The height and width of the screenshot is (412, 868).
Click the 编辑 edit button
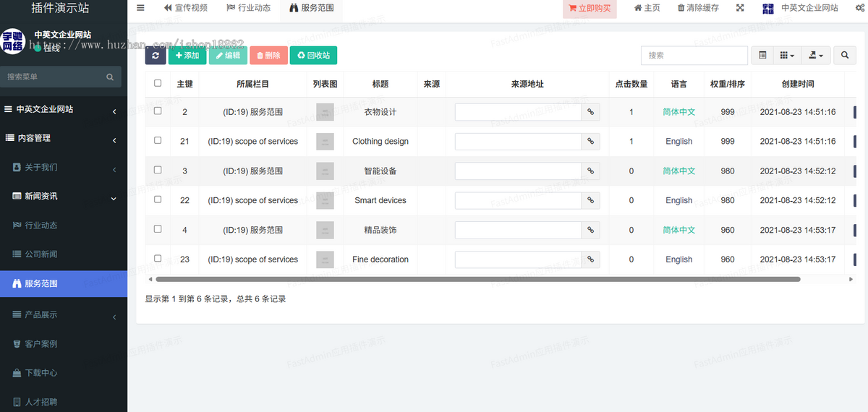tap(228, 55)
